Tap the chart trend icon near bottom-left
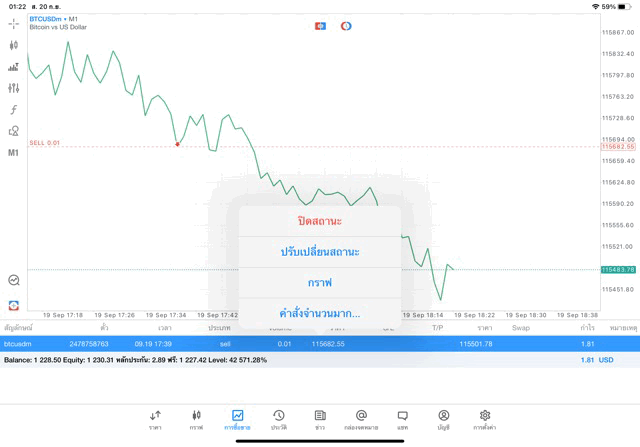The image size is (640, 447). pos(14,281)
